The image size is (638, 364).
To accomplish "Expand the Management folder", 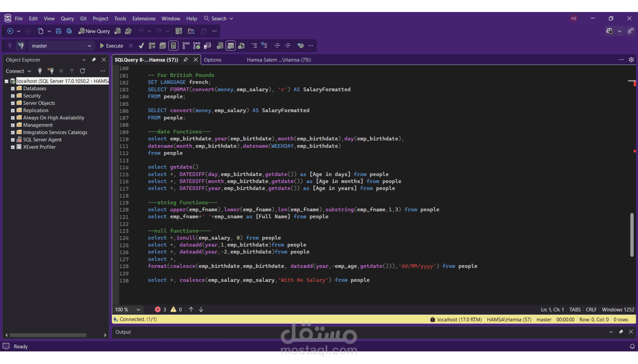I will point(13,125).
